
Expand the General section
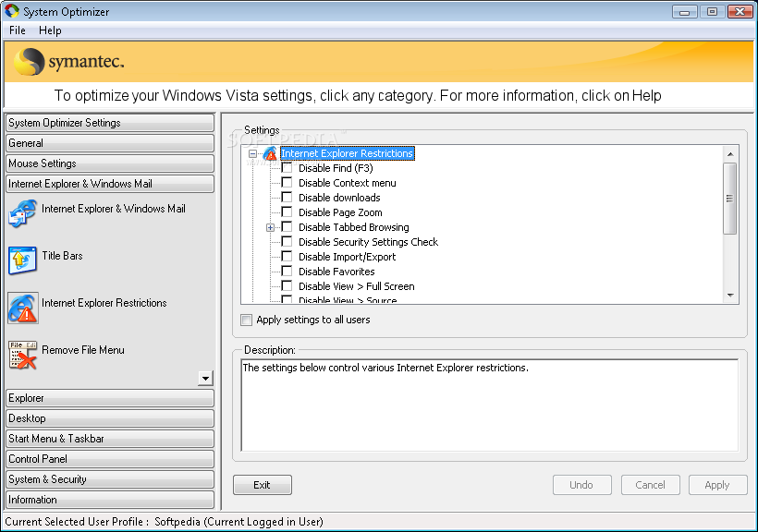tap(110, 143)
